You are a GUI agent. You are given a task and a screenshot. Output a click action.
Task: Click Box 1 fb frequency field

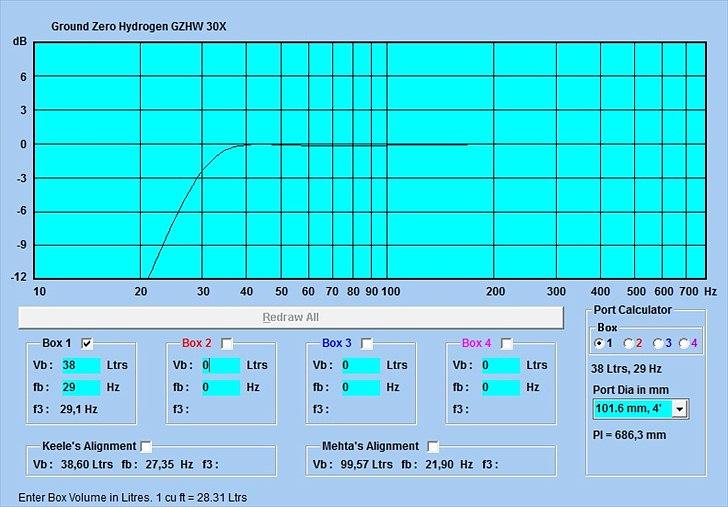[x=81, y=387]
